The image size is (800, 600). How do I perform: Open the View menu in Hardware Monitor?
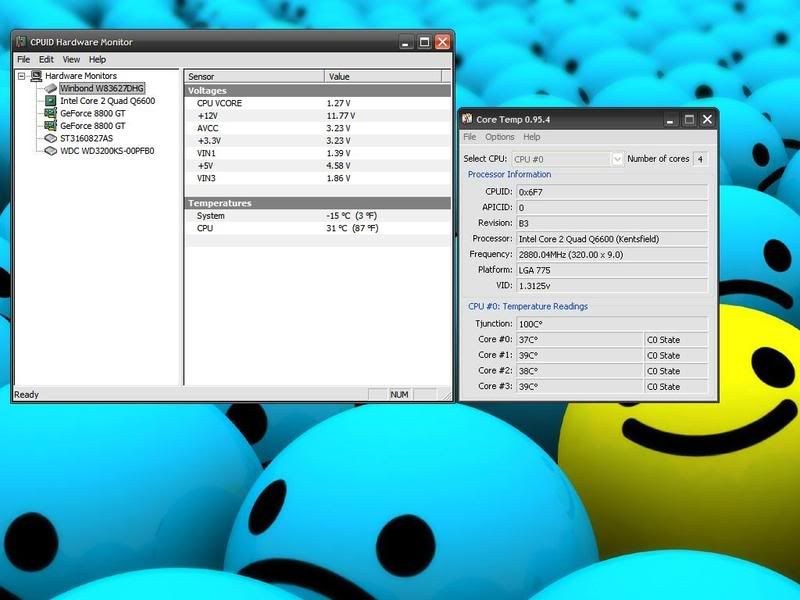(x=71, y=60)
